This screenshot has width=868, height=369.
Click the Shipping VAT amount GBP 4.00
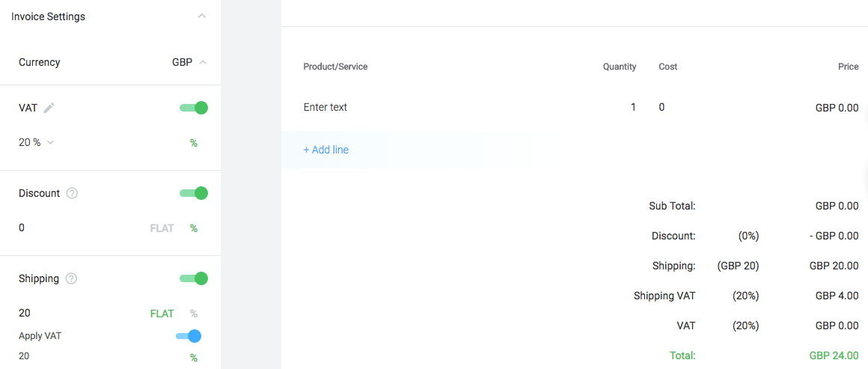837,296
